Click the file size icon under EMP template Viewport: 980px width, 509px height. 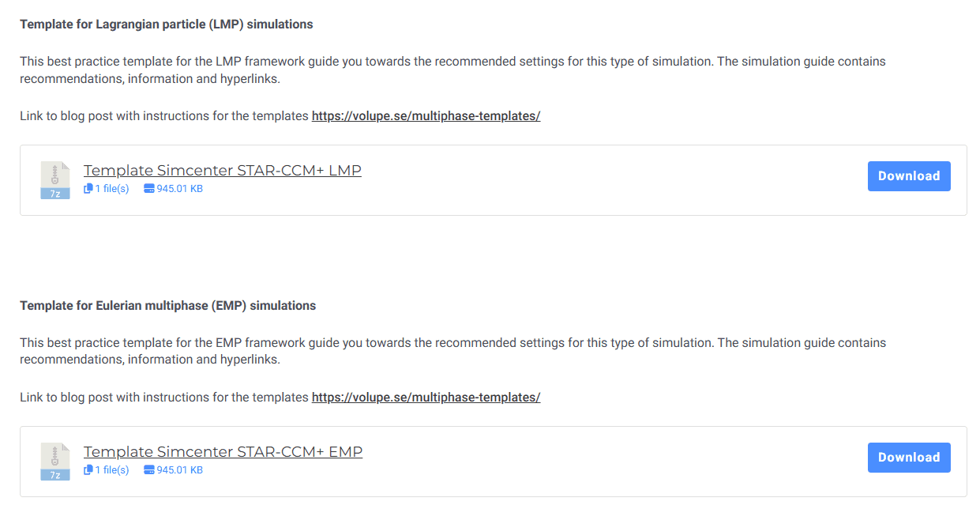point(149,470)
